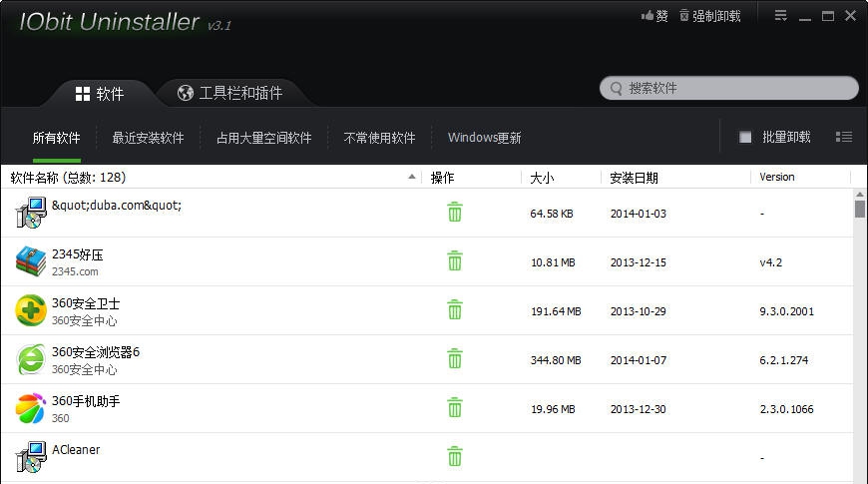This screenshot has height=484, width=868.
Task: Sort list by 安装日期 column
Action: point(675,178)
